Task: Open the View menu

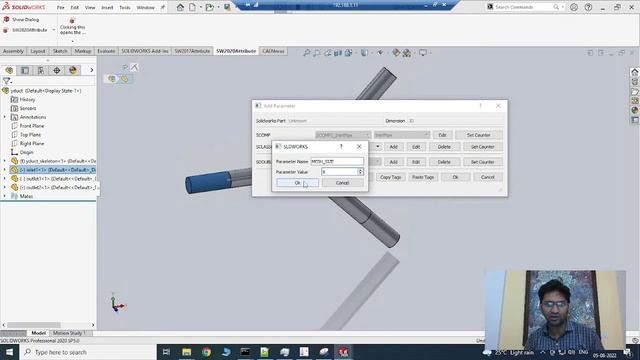Action: click(90, 7)
